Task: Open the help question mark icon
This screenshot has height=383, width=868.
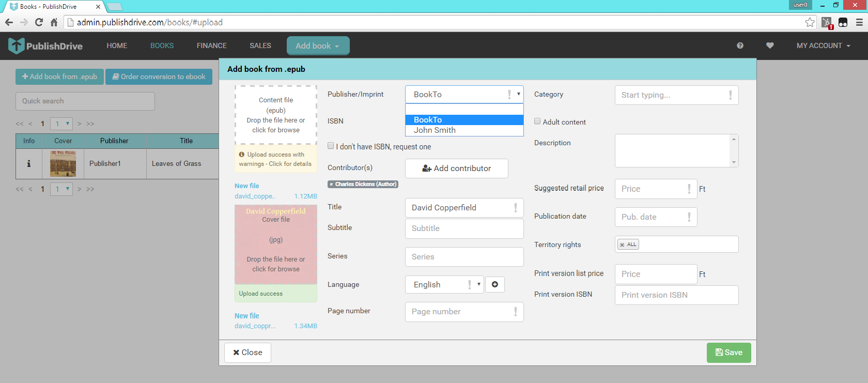Action: click(x=740, y=45)
